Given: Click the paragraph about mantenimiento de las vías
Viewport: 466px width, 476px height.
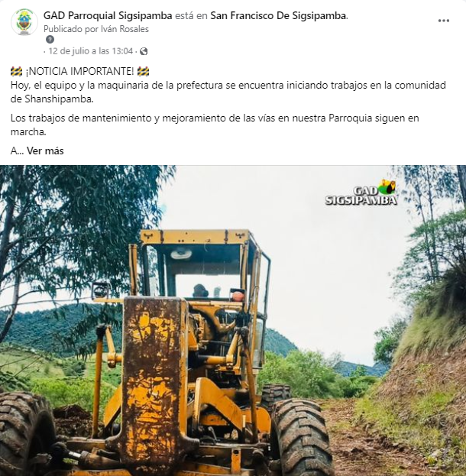Looking at the screenshot, I should coord(215,125).
